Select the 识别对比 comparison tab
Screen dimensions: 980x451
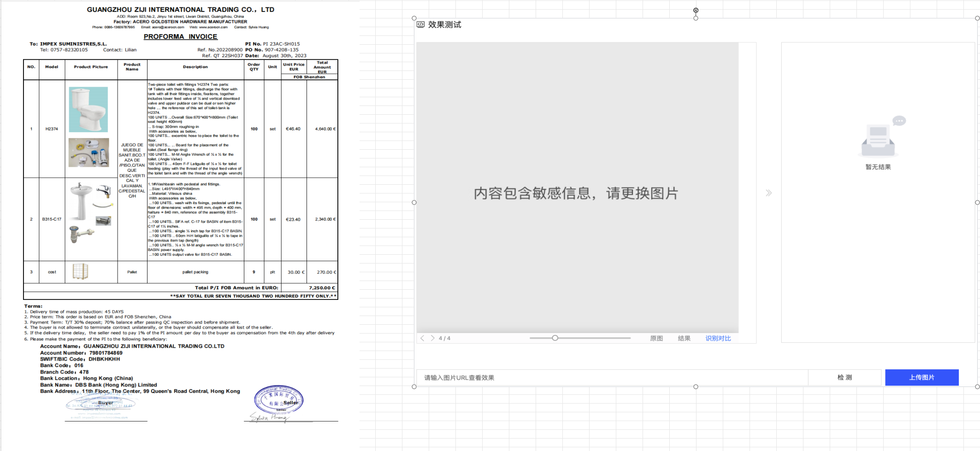(x=718, y=338)
